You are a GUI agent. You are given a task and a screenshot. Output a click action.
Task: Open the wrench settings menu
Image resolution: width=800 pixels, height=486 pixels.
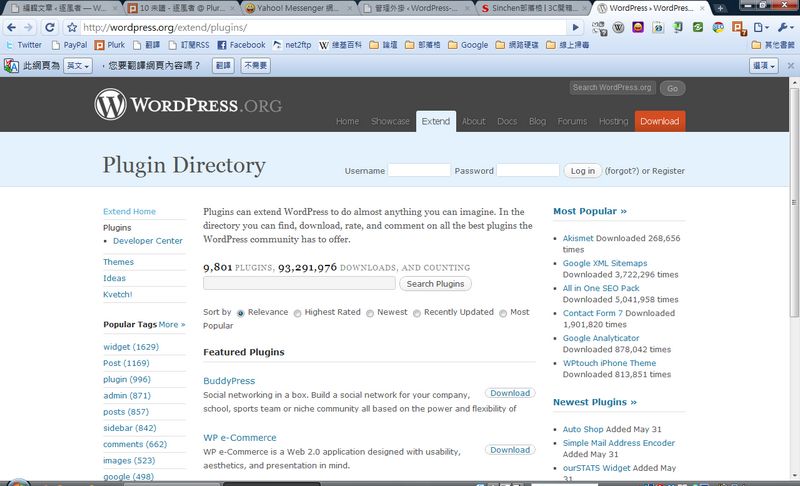pos(786,28)
